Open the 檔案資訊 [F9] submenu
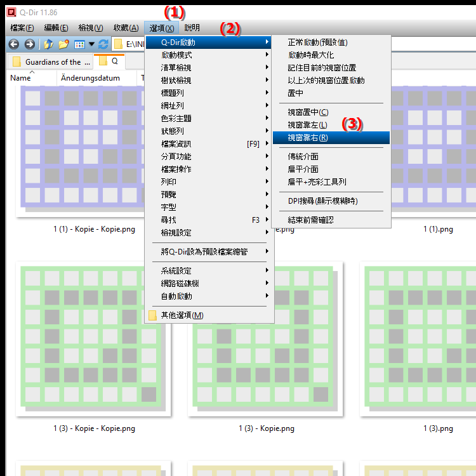476x476 pixels. [209, 144]
